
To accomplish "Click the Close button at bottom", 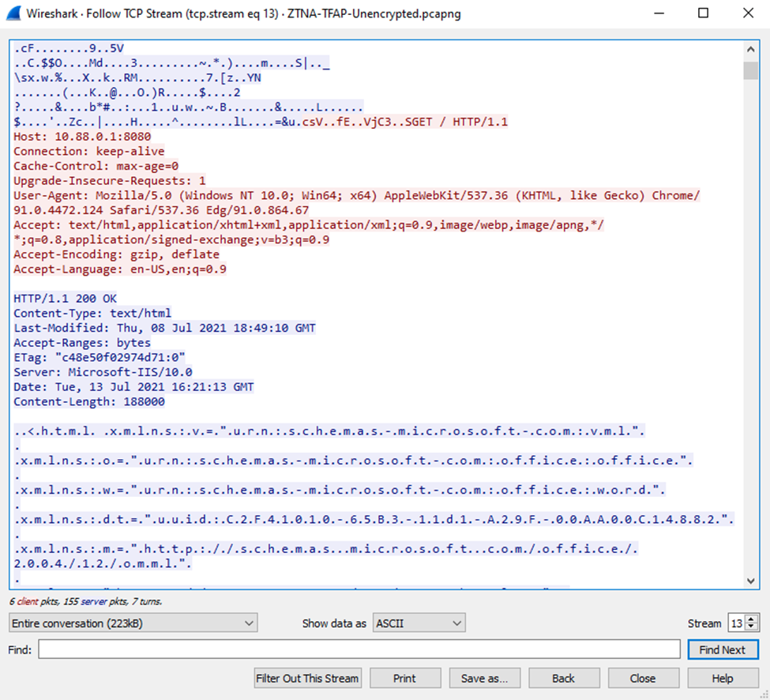I will click(x=643, y=678).
